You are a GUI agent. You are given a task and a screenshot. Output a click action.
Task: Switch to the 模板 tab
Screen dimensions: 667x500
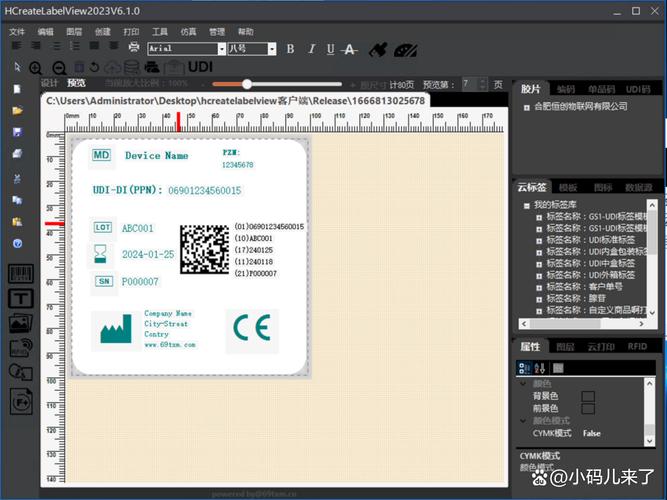[568, 188]
